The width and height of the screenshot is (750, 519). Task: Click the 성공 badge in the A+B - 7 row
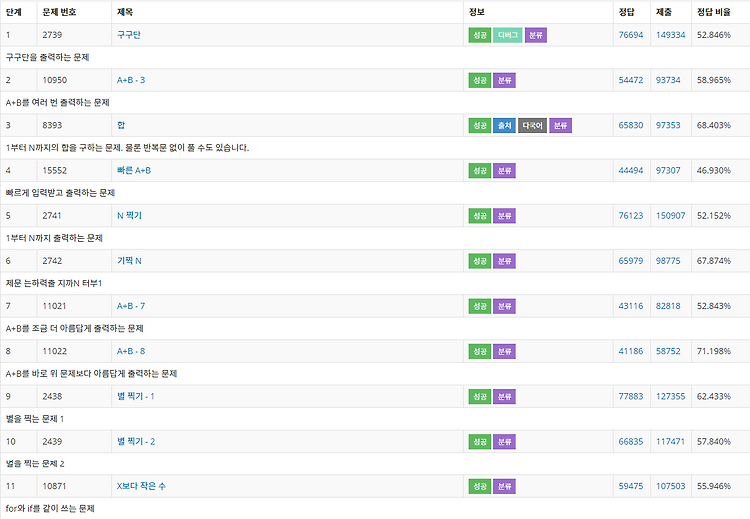[480, 306]
